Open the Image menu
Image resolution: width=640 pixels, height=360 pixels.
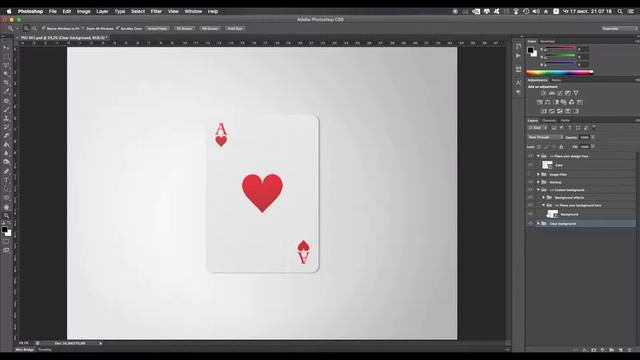point(83,11)
